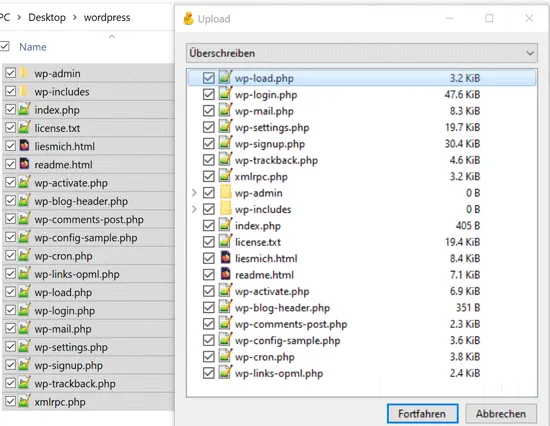Uncheck wp-trackback.php in the Upload dialog
This screenshot has width=550, height=426.
point(209,160)
